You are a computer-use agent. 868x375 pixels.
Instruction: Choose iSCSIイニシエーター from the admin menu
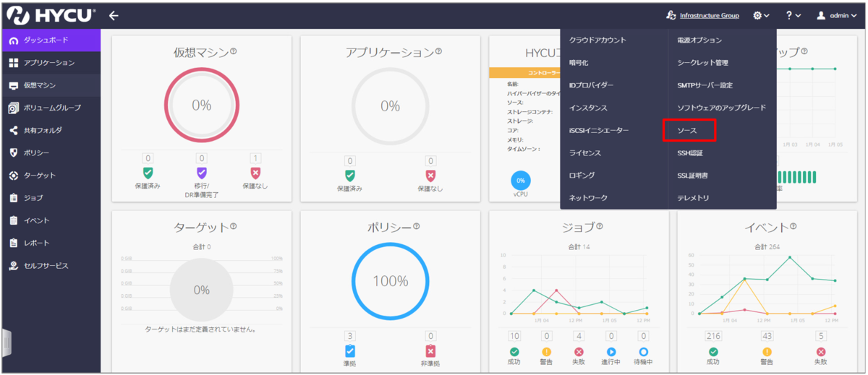599,130
